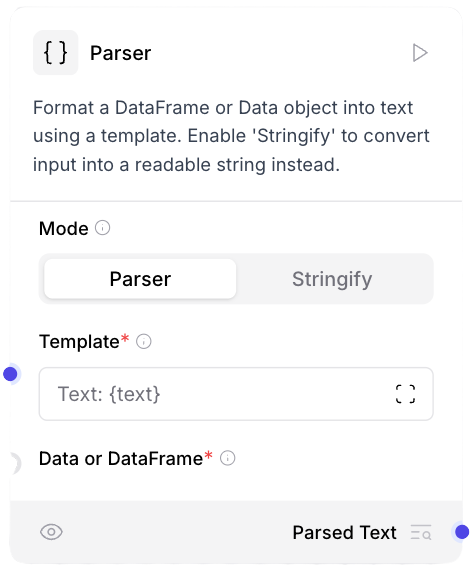Click the Data or DataFrame input handle
The image size is (471, 569).
click(x=13, y=464)
